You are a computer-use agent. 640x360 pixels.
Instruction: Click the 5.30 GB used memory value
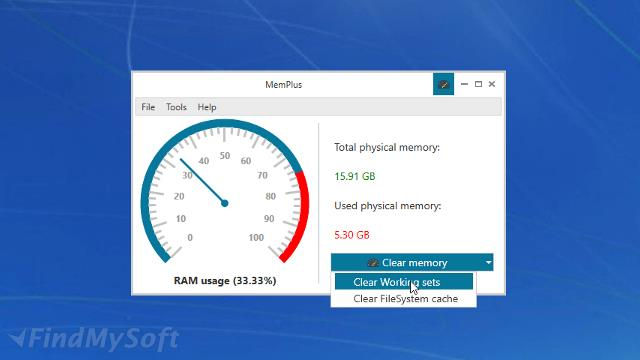pos(352,235)
